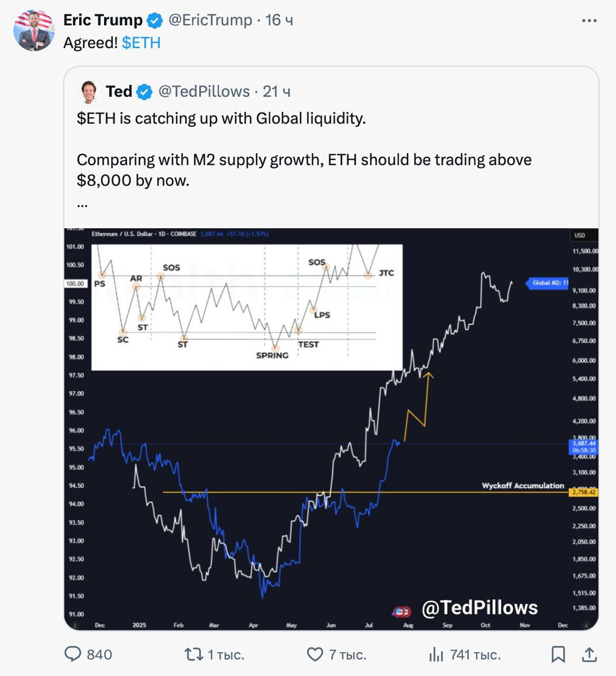Click the Ted display name in quote

(x=119, y=91)
